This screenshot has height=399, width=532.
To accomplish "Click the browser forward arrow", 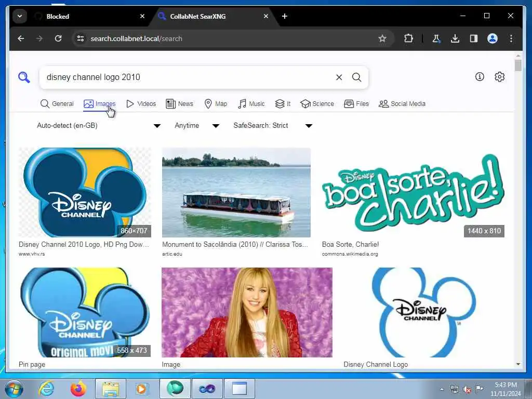I will click(39, 38).
